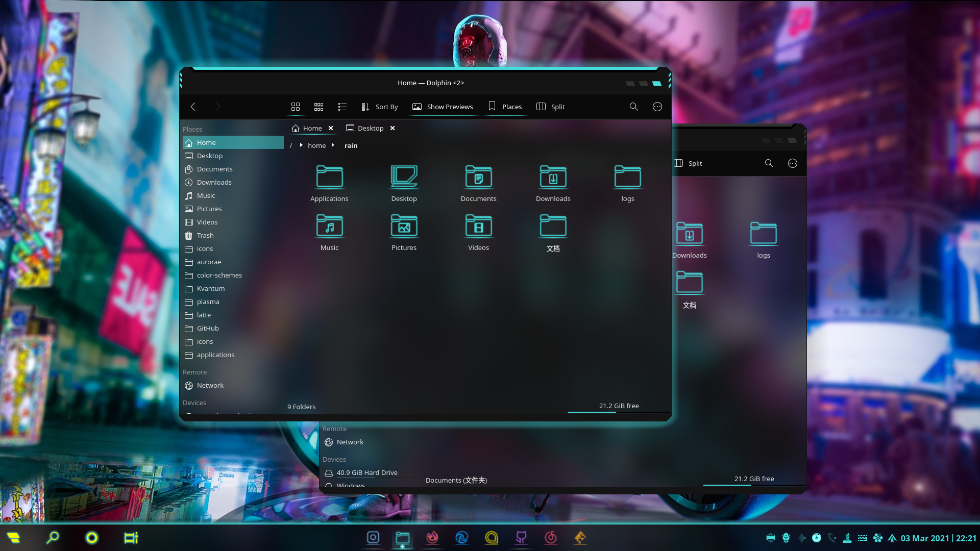The image size is (980, 551).
Task: Switch to Details view mode
Action: (342, 107)
